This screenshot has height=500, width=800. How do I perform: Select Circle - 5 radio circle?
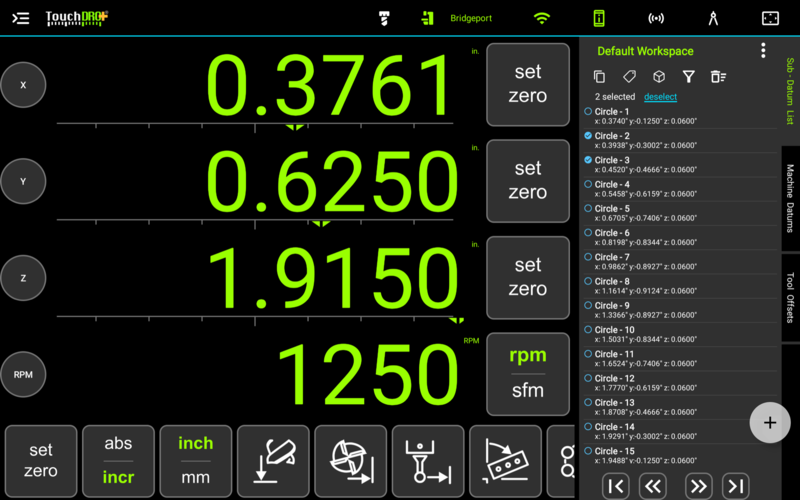click(588, 208)
